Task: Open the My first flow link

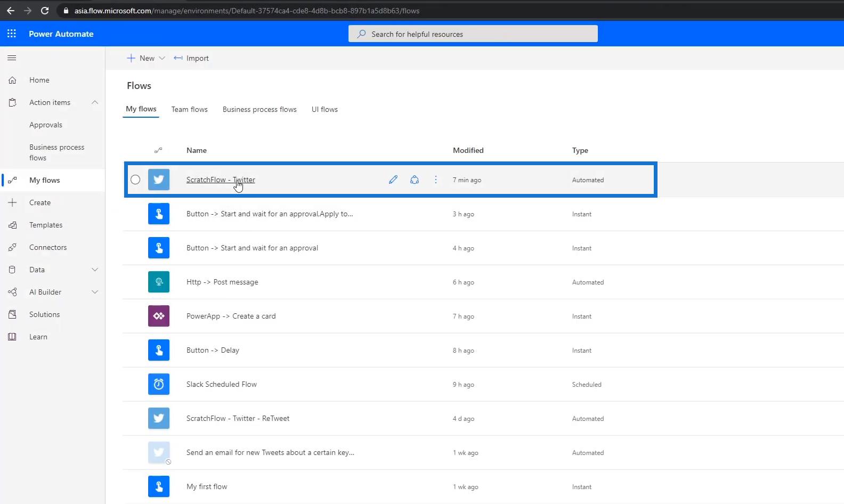Action: (207, 486)
